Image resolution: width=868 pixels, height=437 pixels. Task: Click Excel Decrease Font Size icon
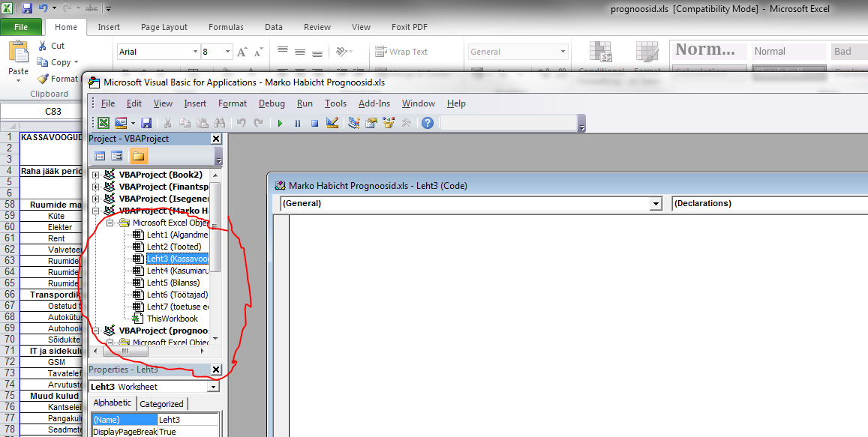(x=259, y=52)
